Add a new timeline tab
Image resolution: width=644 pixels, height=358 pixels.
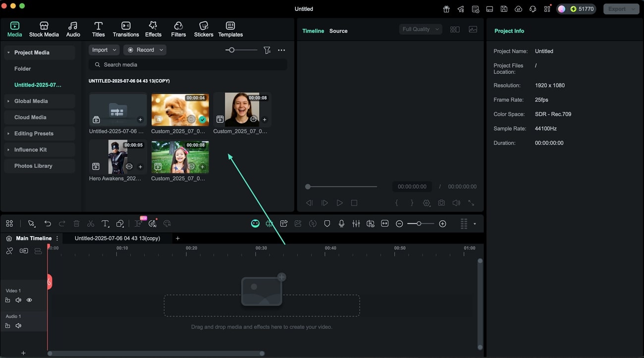tap(178, 239)
